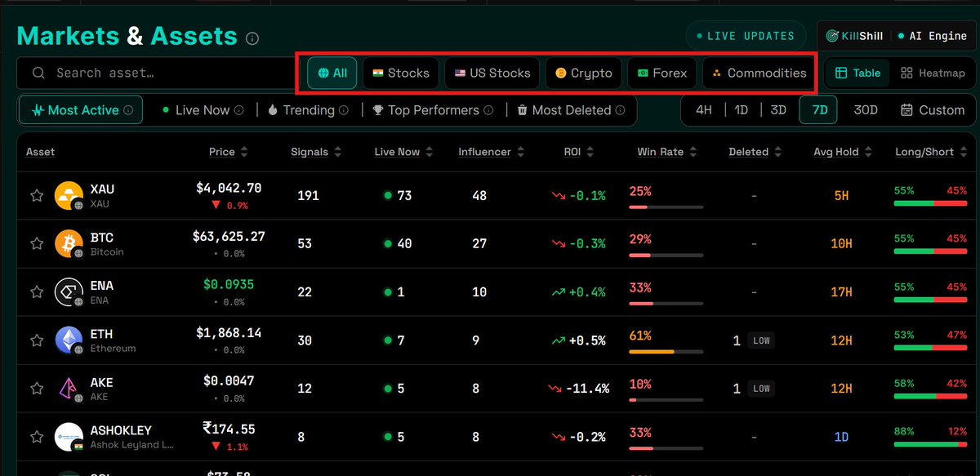Click the BTC price $63,625.27
Viewport: 980px width, 476px height.
tap(229, 237)
